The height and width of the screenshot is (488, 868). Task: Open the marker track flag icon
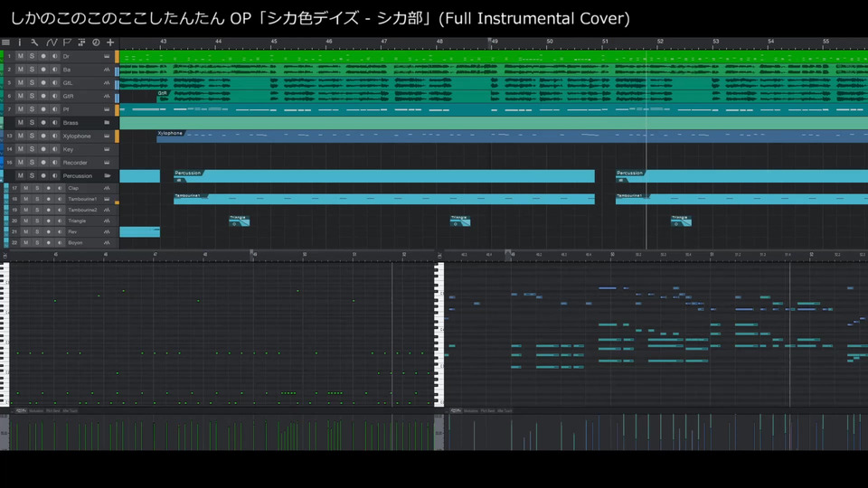pyautogui.click(x=67, y=42)
